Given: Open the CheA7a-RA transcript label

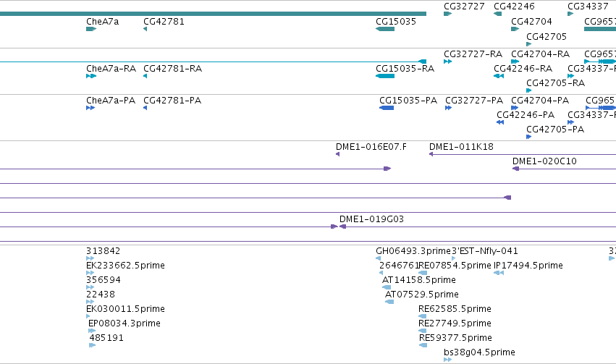Looking at the screenshot, I should coord(111,69).
